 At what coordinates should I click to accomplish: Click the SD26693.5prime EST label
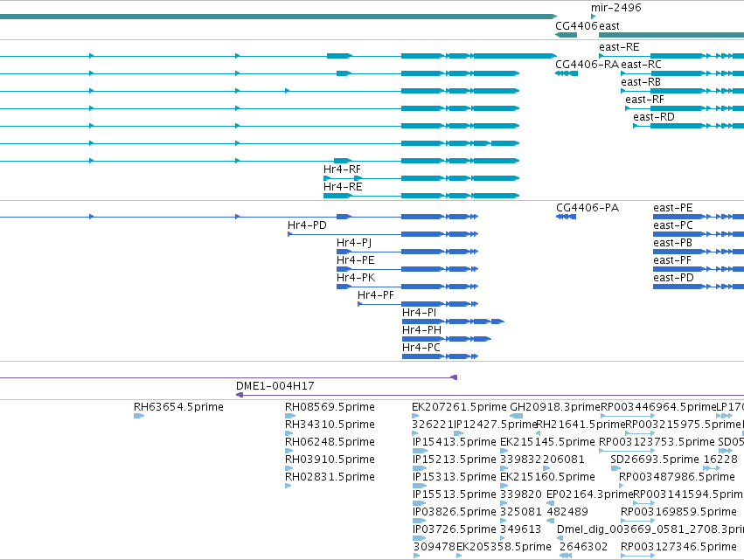[655, 460]
